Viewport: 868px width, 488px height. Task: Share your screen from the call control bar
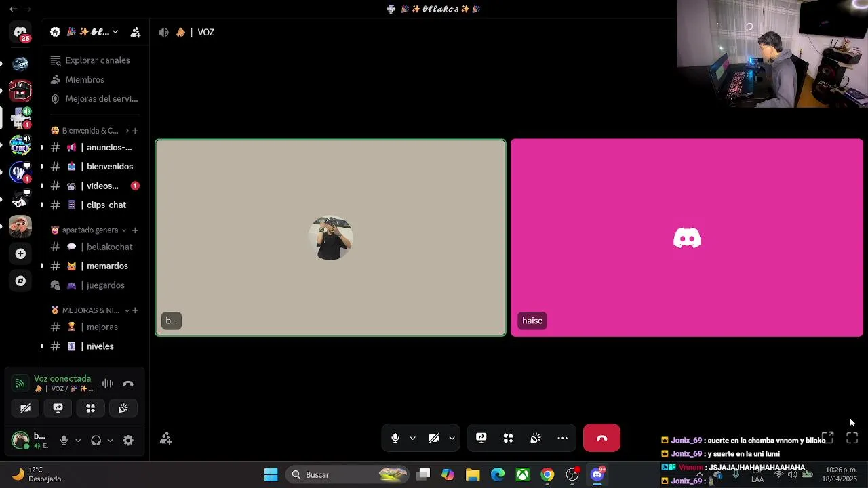[481, 438]
